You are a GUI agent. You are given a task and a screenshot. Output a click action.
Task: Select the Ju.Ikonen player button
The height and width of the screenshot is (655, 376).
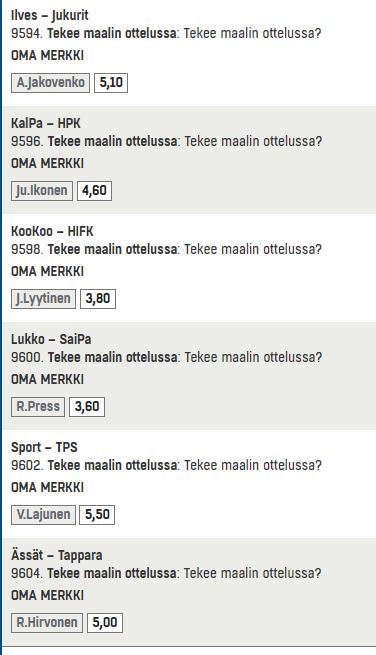pyautogui.click(x=42, y=191)
